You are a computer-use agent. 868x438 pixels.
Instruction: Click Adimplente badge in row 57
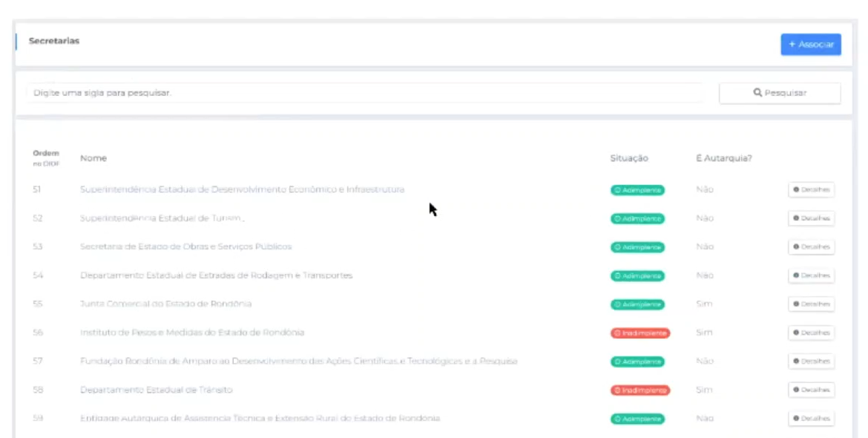(x=638, y=362)
